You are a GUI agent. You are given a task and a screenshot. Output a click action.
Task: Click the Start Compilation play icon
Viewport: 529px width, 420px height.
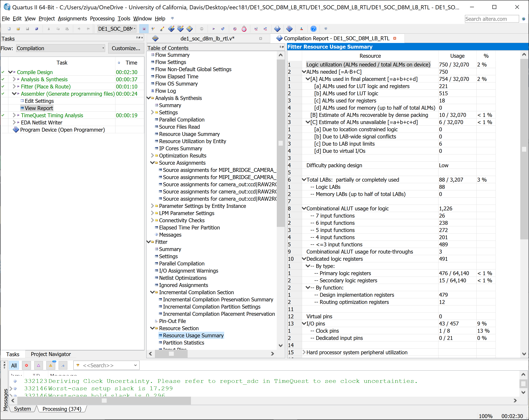coord(214,29)
